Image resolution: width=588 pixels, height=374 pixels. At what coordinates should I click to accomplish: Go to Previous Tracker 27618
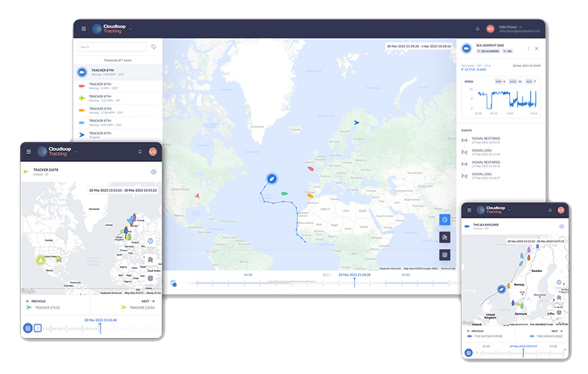point(43,305)
